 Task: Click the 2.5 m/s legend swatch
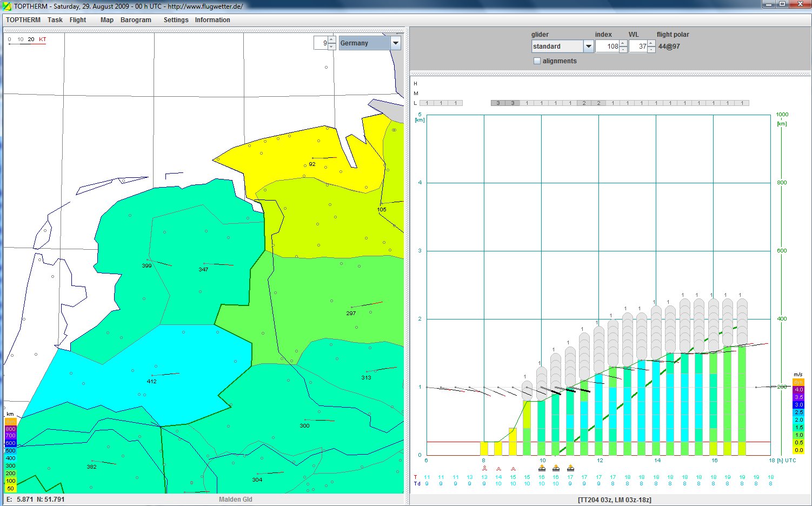(x=798, y=412)
